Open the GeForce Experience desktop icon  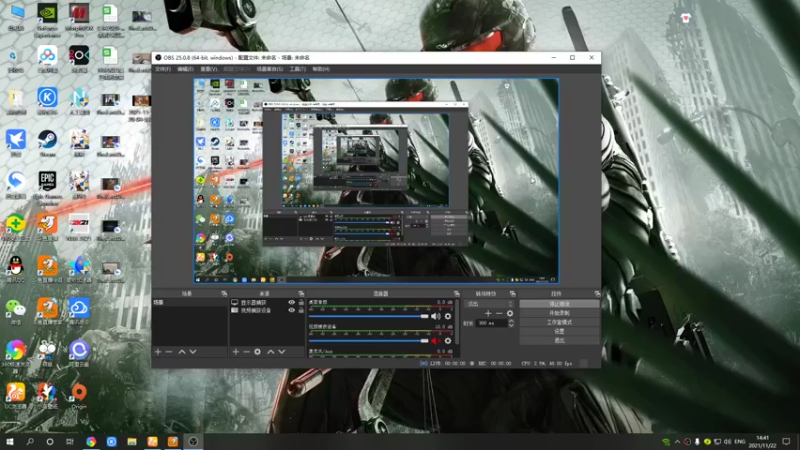point(47,20)
